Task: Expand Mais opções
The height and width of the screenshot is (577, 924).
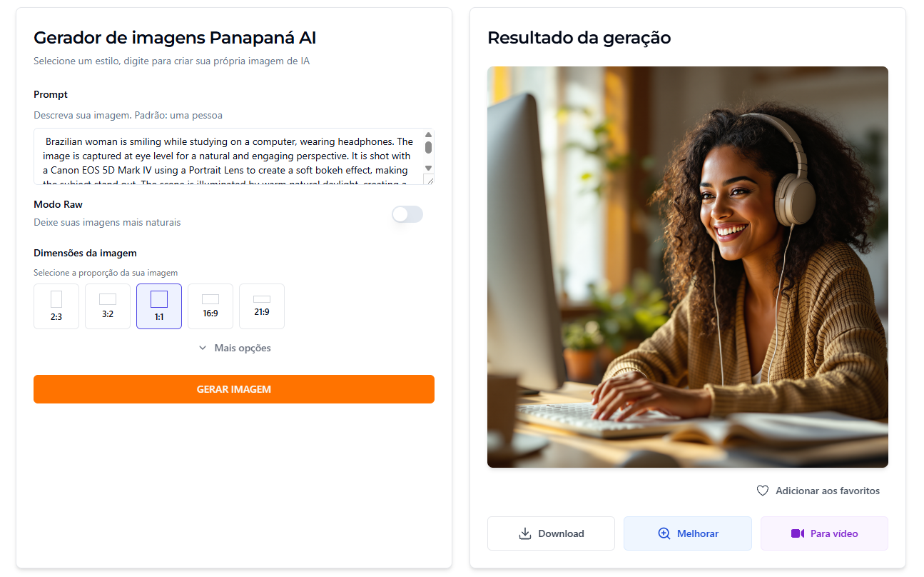Action: 234,348
